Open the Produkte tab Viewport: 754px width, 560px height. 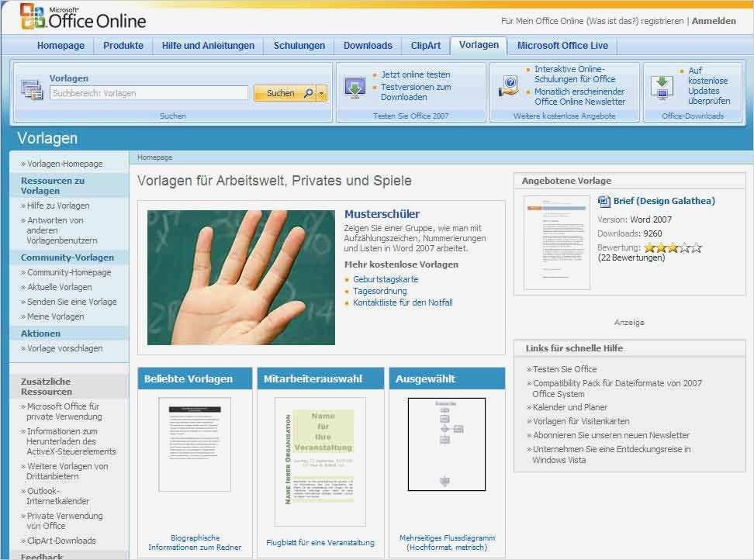[123, 46]
